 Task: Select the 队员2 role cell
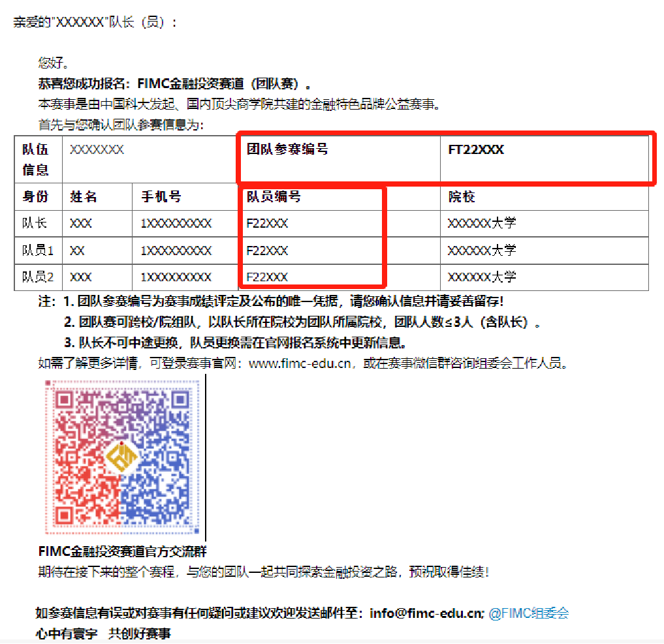38,277
